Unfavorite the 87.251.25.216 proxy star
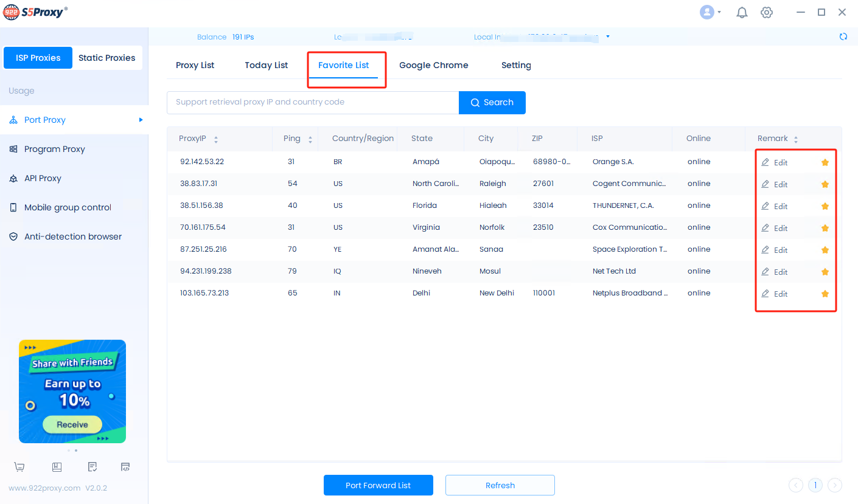The height and width of the screenshot is (504, 858). [x=825, y=250]
